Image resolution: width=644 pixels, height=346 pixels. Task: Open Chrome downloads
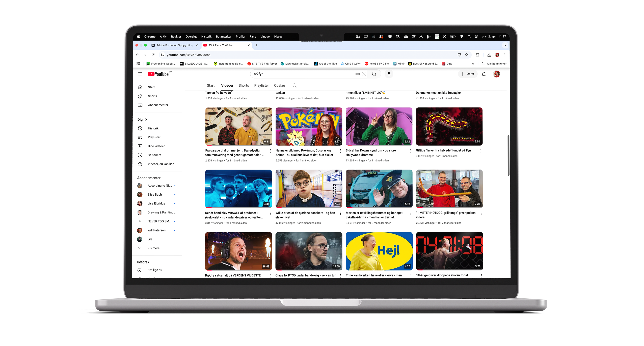pyautogui.click(x=489, y=55)
